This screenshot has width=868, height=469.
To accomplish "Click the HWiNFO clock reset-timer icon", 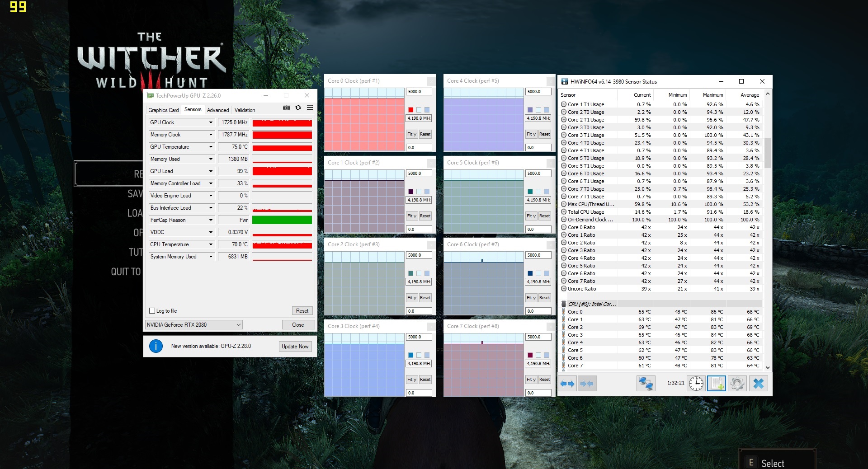I will click(696, 384).
